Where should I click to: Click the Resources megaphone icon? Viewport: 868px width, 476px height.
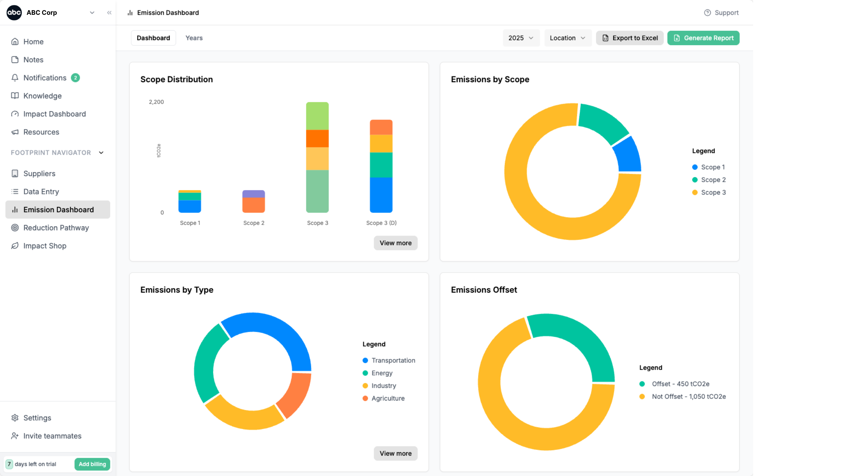pos(15,132)
